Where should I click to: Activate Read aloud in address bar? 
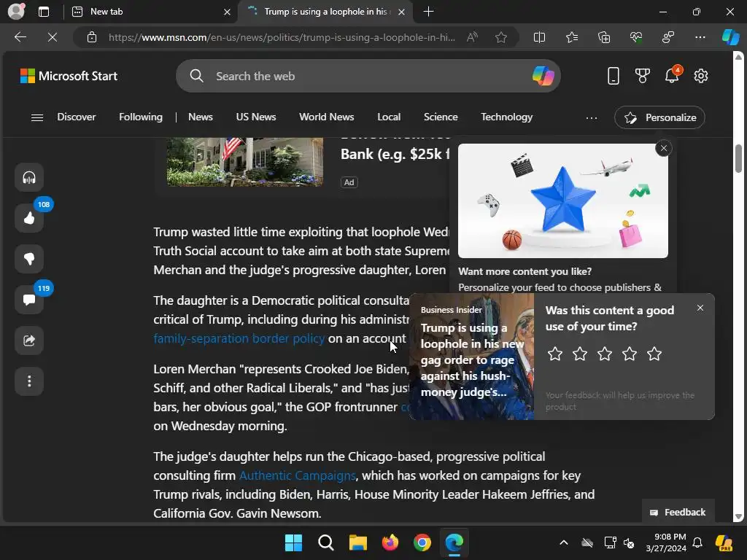472,37
